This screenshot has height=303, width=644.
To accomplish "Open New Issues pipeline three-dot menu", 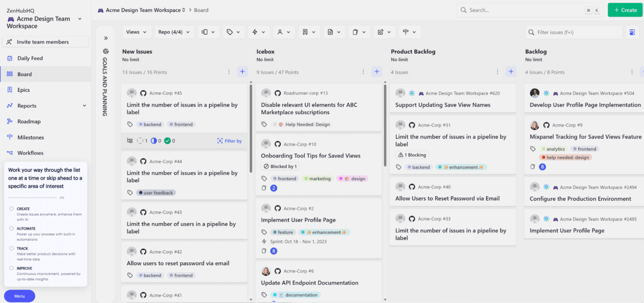I will [229, 72].
